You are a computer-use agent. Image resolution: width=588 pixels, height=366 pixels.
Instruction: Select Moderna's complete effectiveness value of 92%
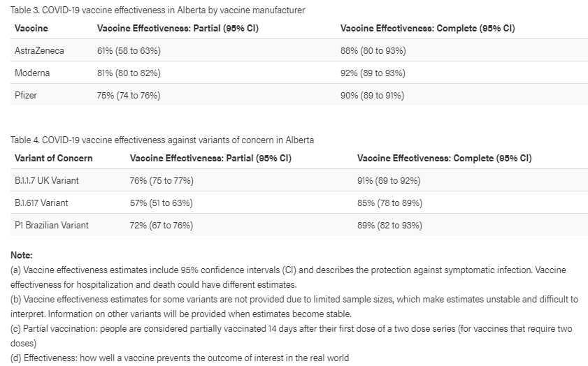tap(373, 73)
